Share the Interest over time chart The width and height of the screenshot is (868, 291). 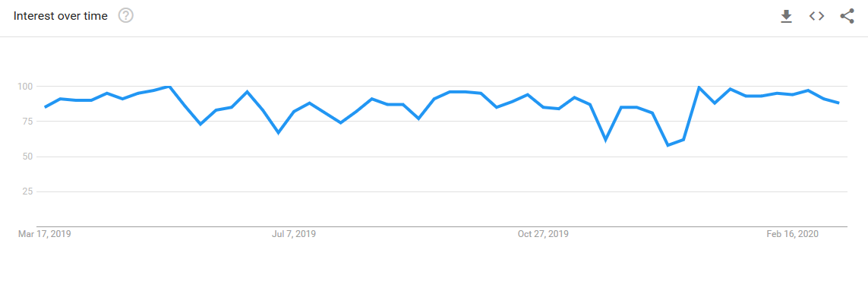click(847, 16)
